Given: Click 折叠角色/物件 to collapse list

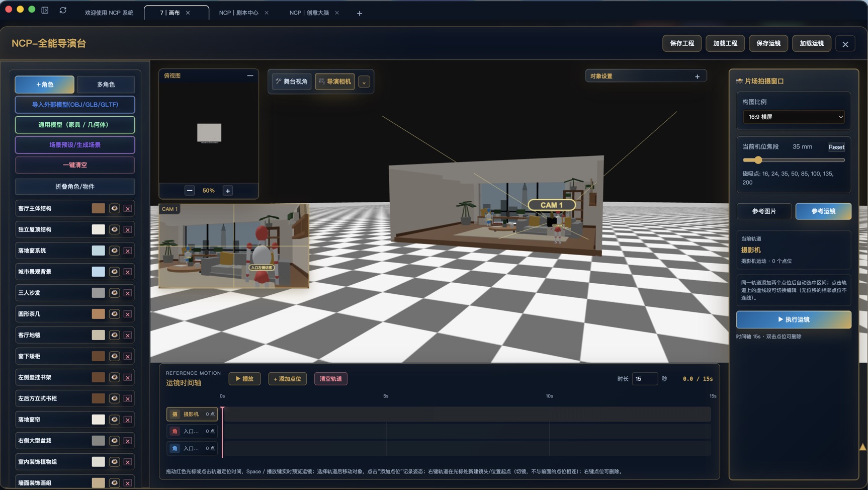Looking at the screenshot, I should (75, 187).
